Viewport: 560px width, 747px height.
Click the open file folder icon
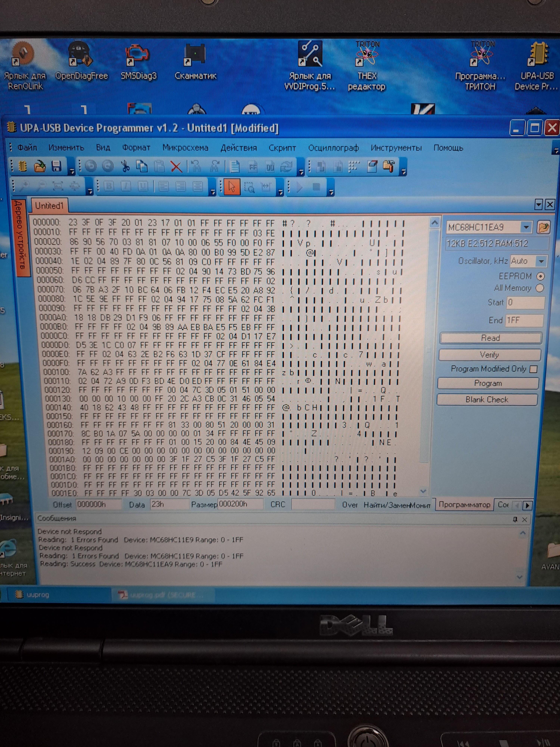[x=40, y=166]
